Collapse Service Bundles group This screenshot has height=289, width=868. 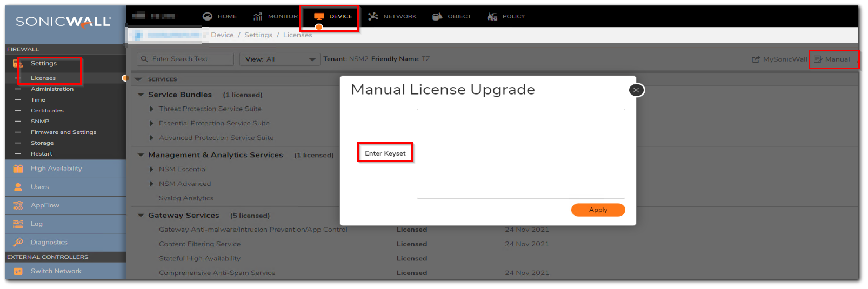[x=141, y=95]
